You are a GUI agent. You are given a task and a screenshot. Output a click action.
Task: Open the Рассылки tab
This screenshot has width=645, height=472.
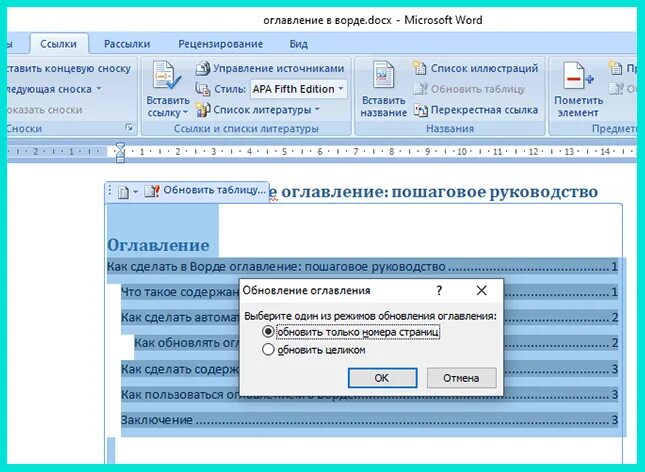[x=127, y=44]
